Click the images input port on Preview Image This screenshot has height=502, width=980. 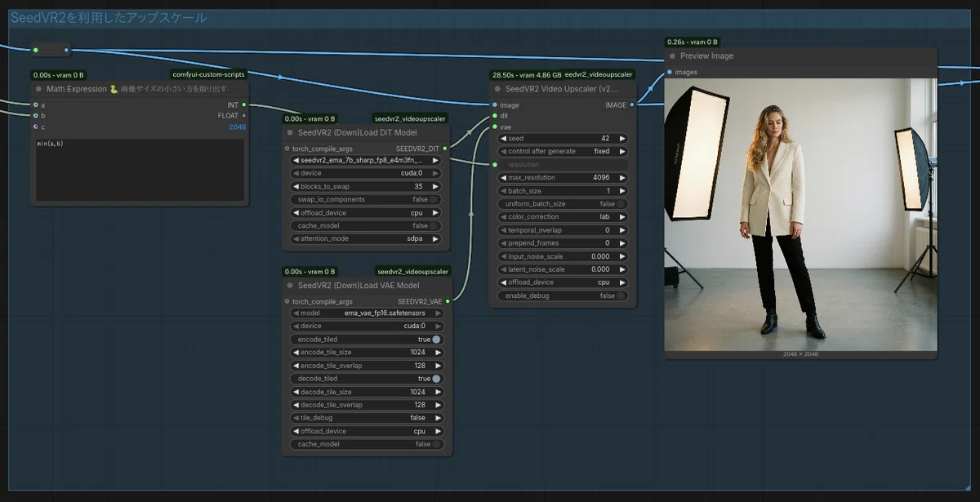click(x=670, y=73)
